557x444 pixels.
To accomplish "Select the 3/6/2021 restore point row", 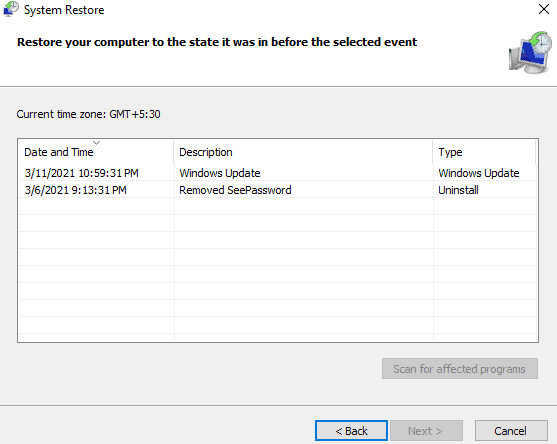I will pos(277,190).
